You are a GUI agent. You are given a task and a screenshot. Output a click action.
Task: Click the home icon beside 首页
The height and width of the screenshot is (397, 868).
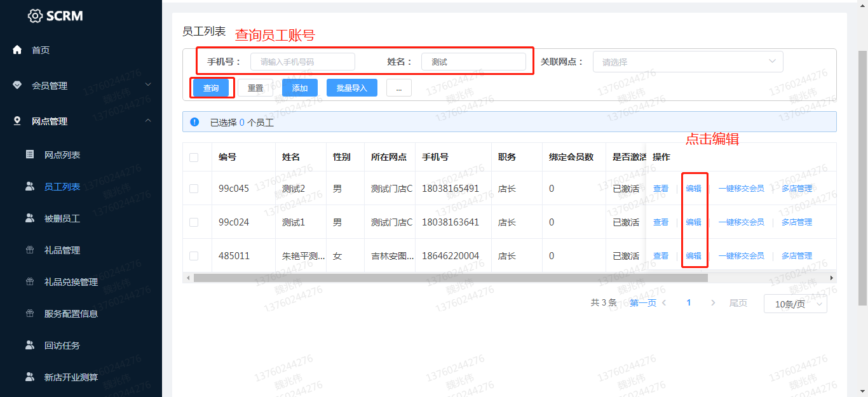coord(17,50)
